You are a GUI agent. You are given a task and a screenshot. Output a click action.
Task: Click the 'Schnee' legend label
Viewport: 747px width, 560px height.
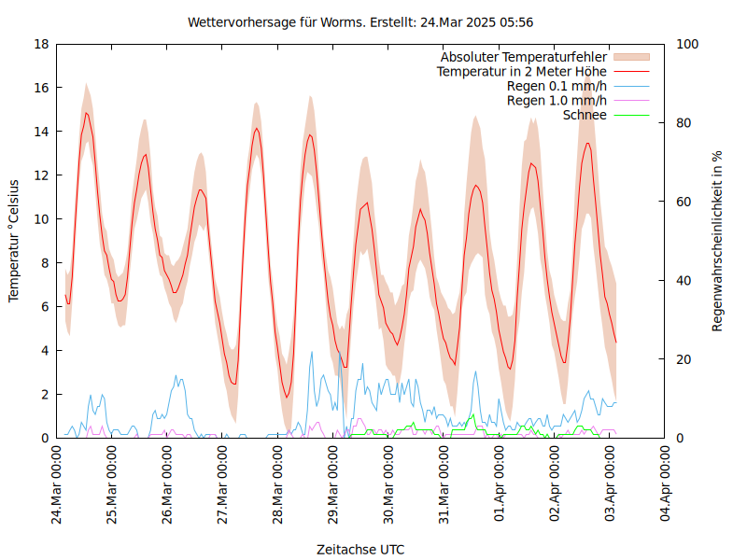[585, 115]
